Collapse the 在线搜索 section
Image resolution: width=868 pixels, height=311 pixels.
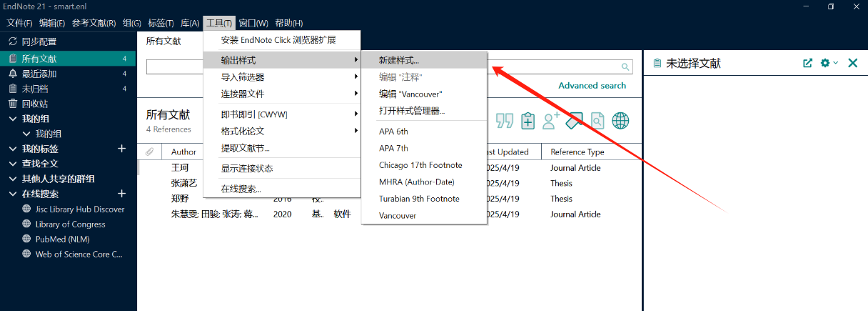(x=13, y=194)
